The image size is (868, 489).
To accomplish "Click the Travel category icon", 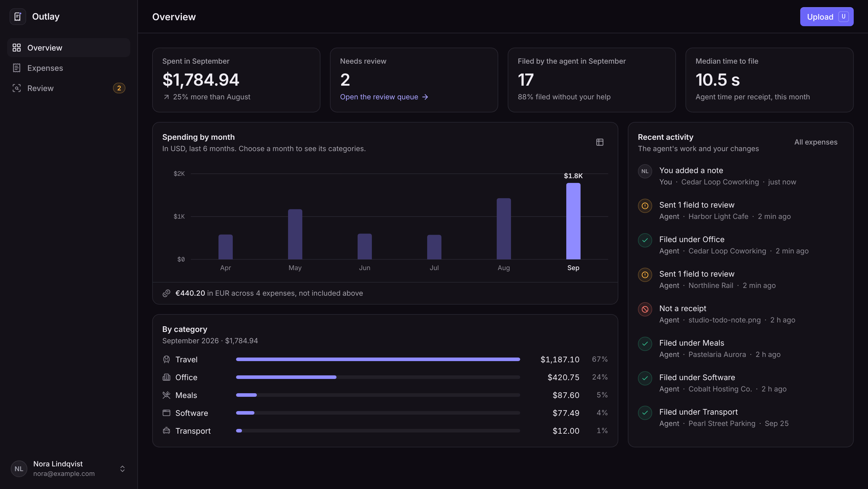I will [x=166, y=359].
